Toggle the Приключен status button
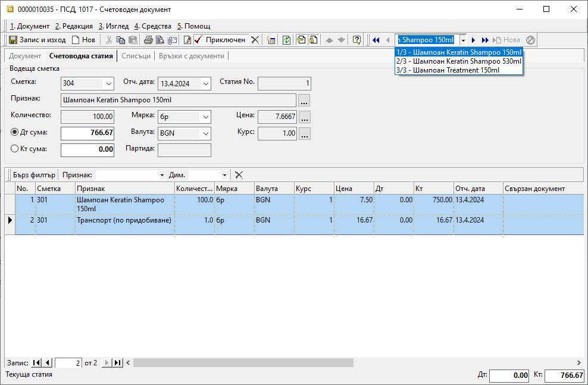Image resolution: width=588 pixels, height=385 pixels. [x=220, y=40]
